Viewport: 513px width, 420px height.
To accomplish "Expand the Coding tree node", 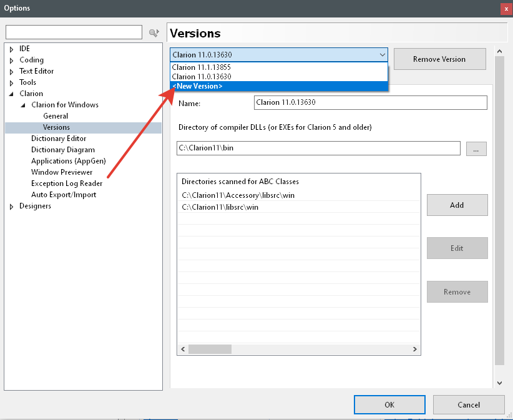I will pyautogui.click(x=12, y=61).
